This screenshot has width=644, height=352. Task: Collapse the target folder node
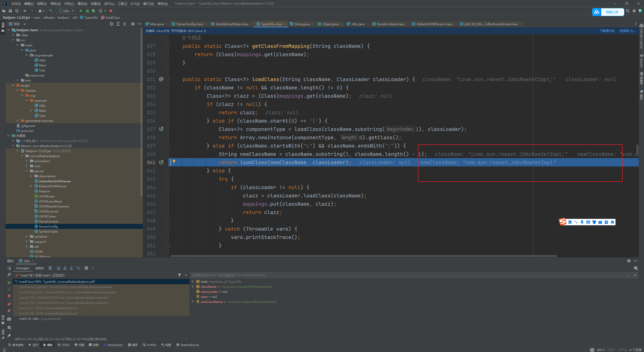click(x=13, y=85)
